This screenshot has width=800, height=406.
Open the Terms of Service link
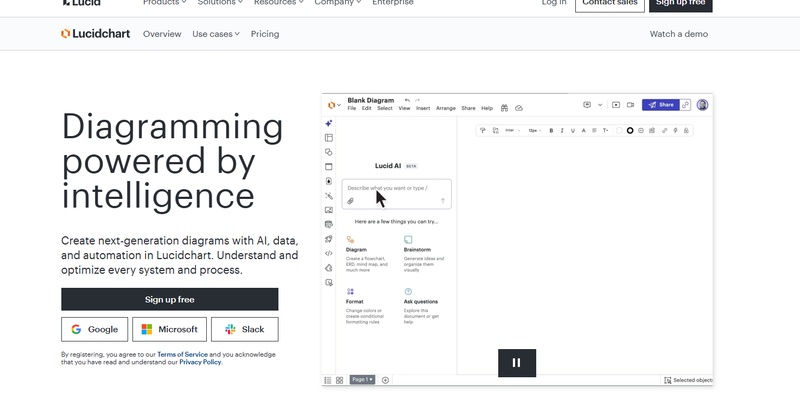pos(182,354)
